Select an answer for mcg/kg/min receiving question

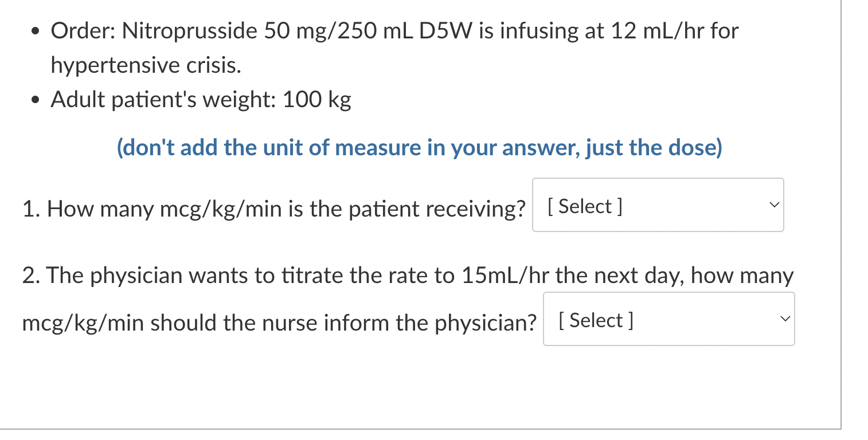[657, 205]
